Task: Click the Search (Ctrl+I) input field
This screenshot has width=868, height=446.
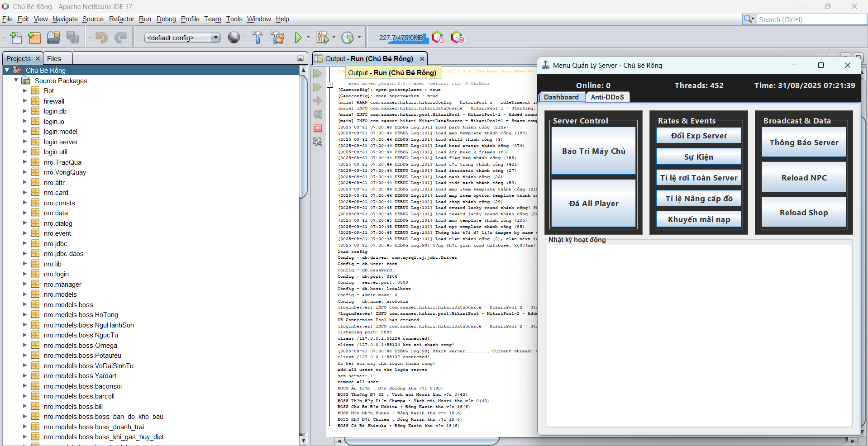Action: click(x=812, y=19)
